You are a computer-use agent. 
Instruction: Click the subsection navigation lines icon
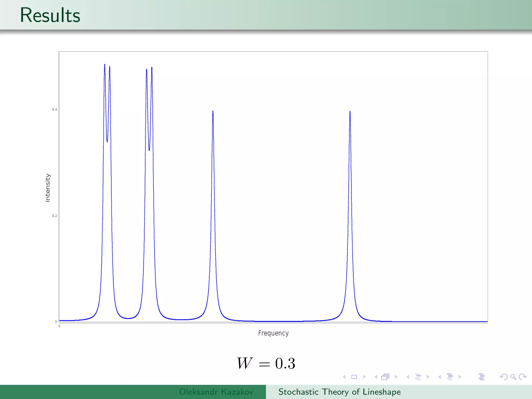[418, 377]
